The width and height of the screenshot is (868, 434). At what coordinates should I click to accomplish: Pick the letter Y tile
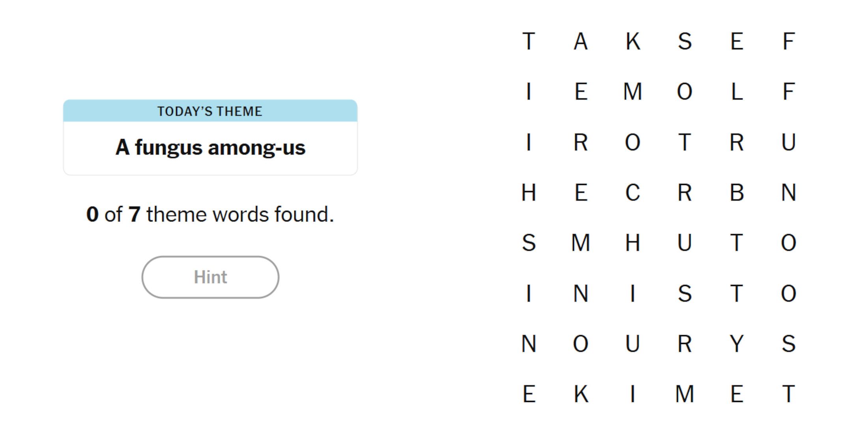pos(737,344)
